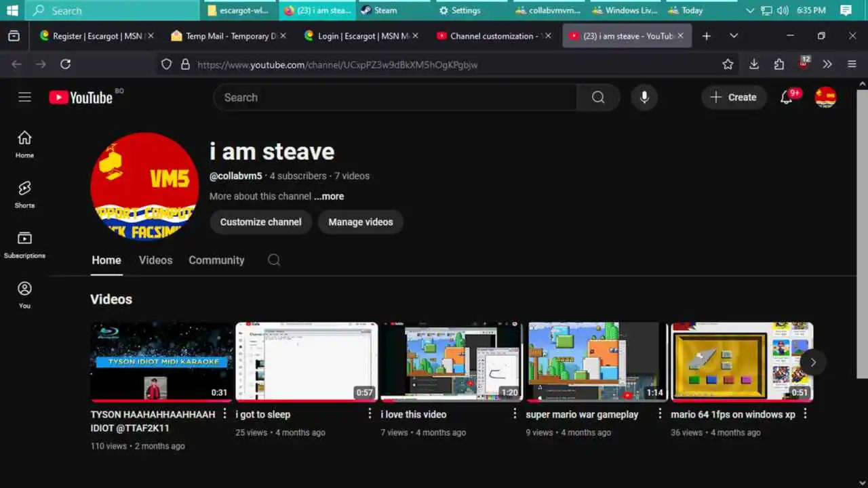Click the page vertical scrollbar
The image size is (868, 488).
862,234
